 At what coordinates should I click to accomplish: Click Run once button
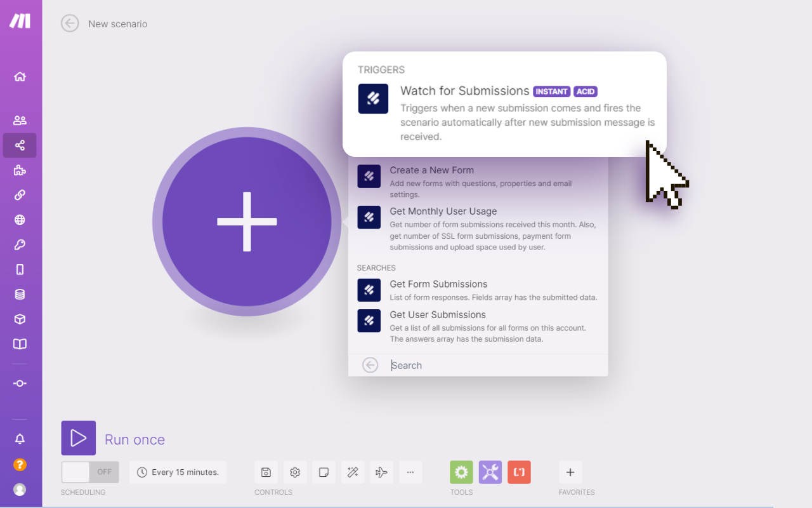[79, 438]
